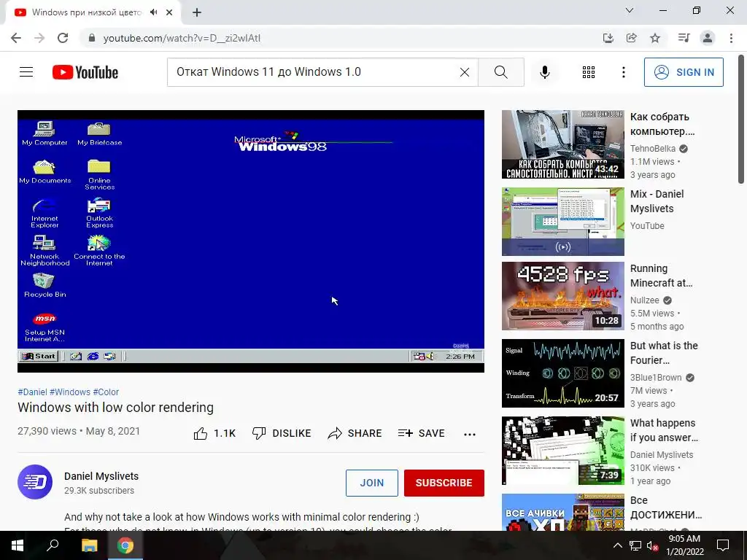Mute the tab via speaker icon
747x560 pixels.
pos(153,12)
